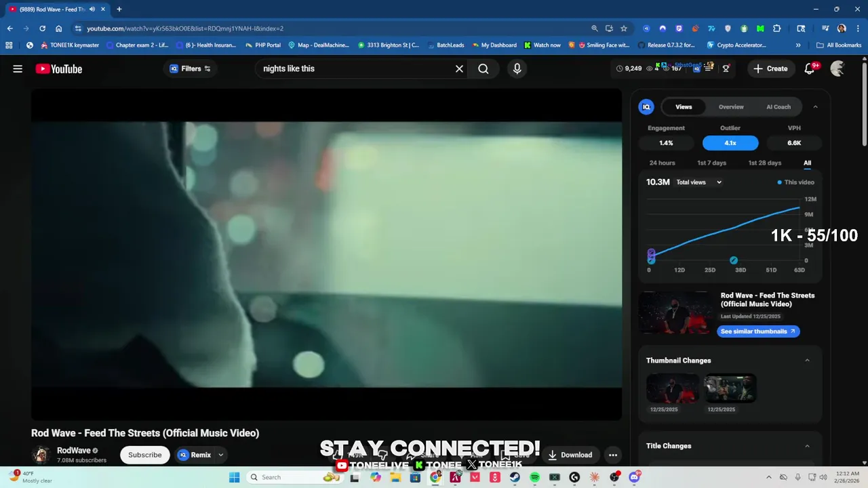Select the second thumbnail change image
This screenshot has width=868, height=488.
[x=730, y=388]
